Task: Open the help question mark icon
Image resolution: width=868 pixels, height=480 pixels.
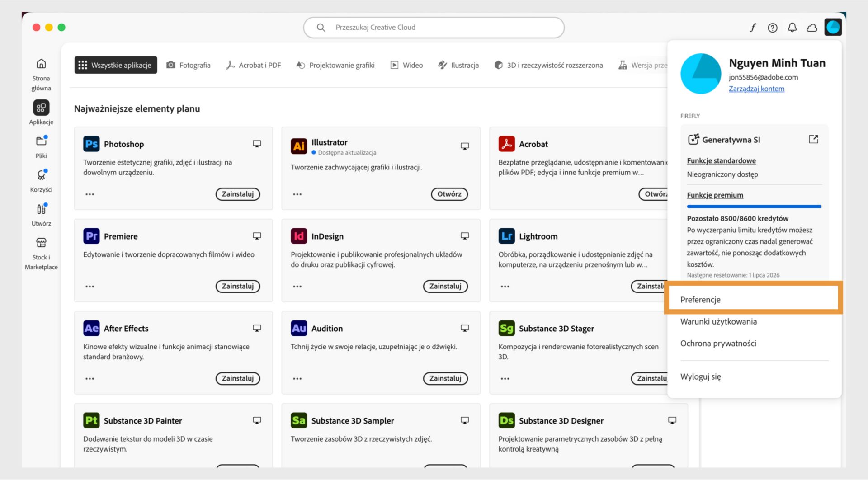Action: 773,28
